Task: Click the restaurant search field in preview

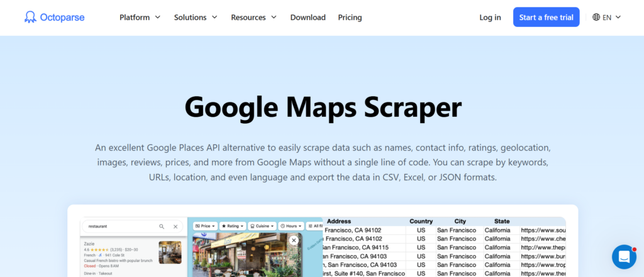Action: 132,226
